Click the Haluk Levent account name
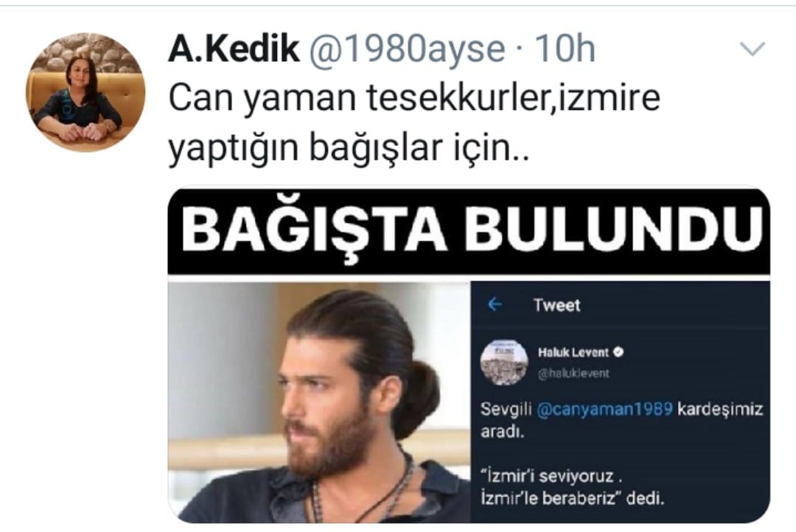The width and height of the screenshot is (796, 532). tap(573, 352)
